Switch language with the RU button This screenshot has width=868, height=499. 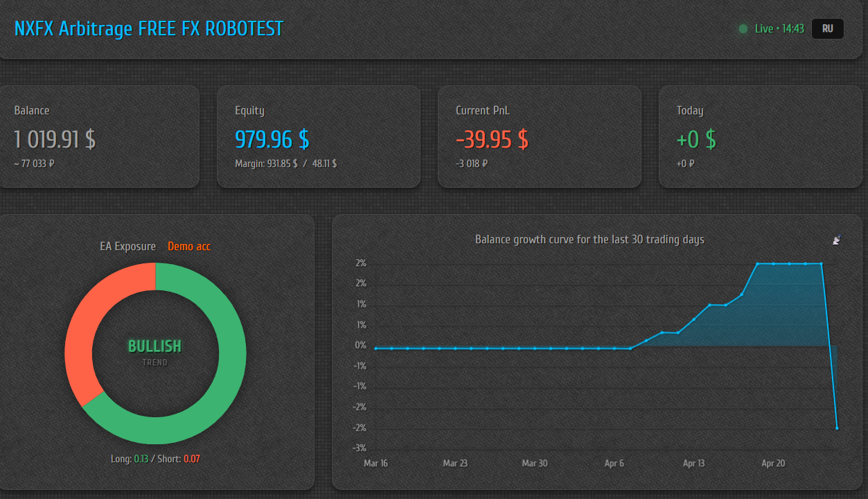coord(827,29)
